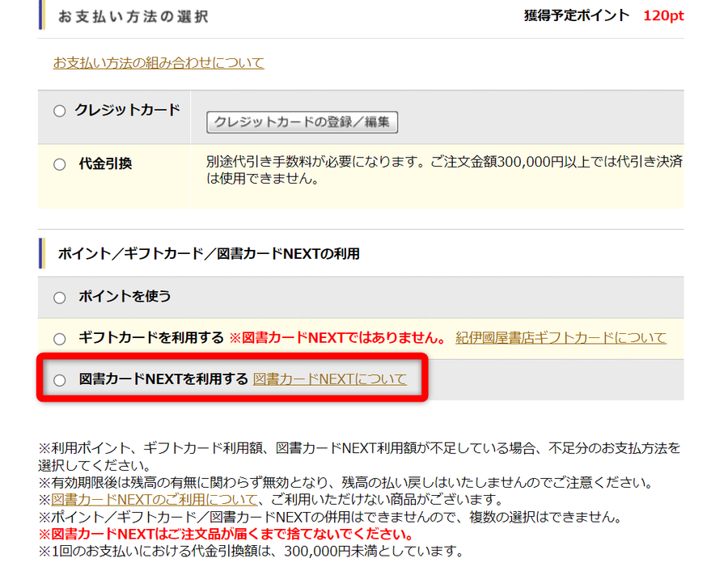The image size is (728, 571).
Task: Open the 紀伊國屋書店ギフトカードについて link
Action: pos(561,337)
